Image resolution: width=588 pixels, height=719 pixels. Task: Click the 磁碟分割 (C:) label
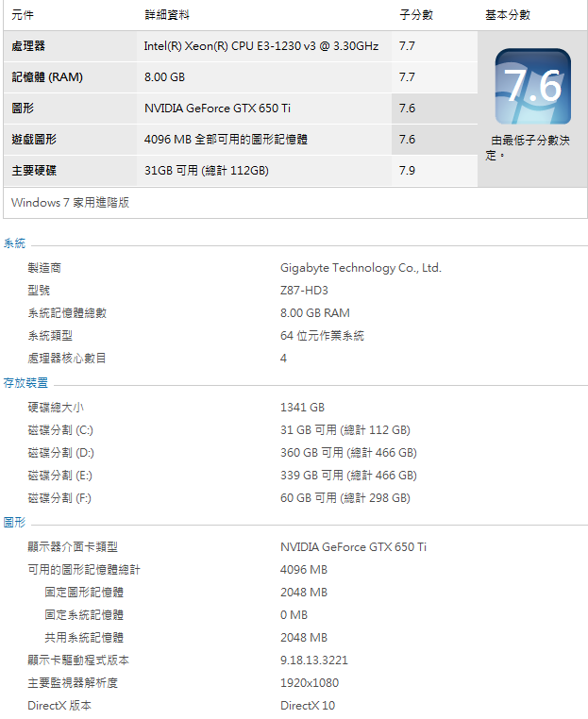point(60,430)
